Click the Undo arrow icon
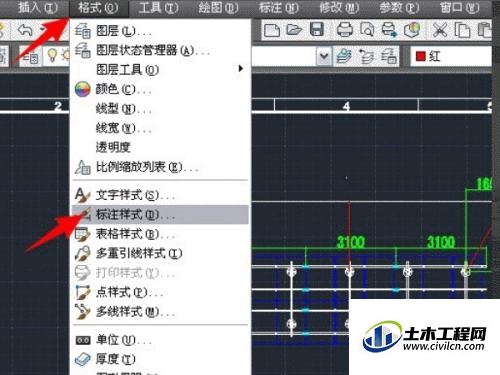Screen dimensions: 500x375 coord(25,30)
